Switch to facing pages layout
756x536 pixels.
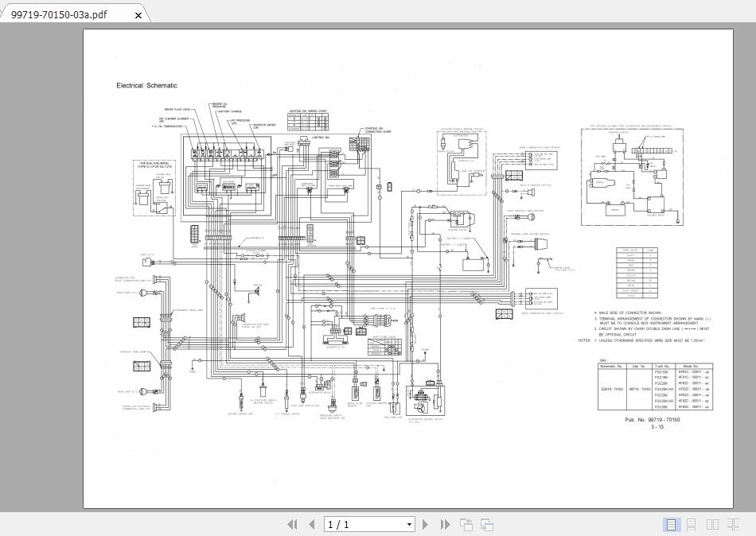[711, 524]
